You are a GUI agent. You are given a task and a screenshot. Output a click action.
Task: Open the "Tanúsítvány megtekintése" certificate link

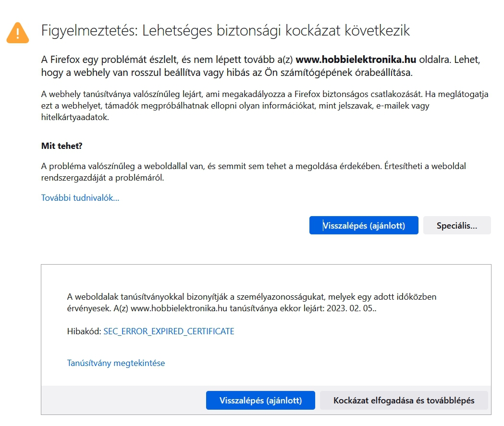click(x=116, y=363)
